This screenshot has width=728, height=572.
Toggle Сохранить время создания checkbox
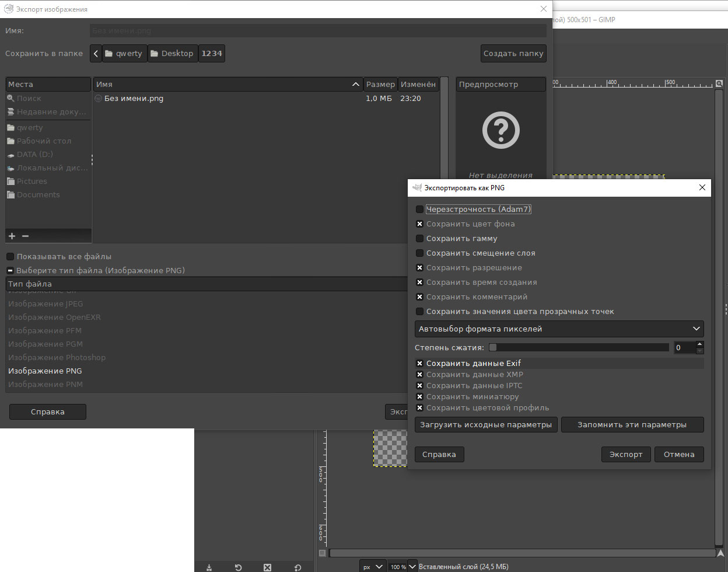pos(419,282)
